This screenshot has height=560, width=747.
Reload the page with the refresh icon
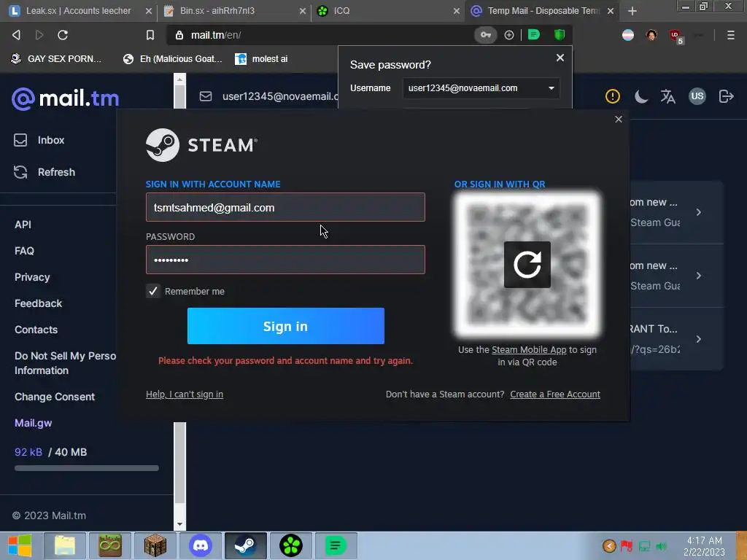(63, 35)
